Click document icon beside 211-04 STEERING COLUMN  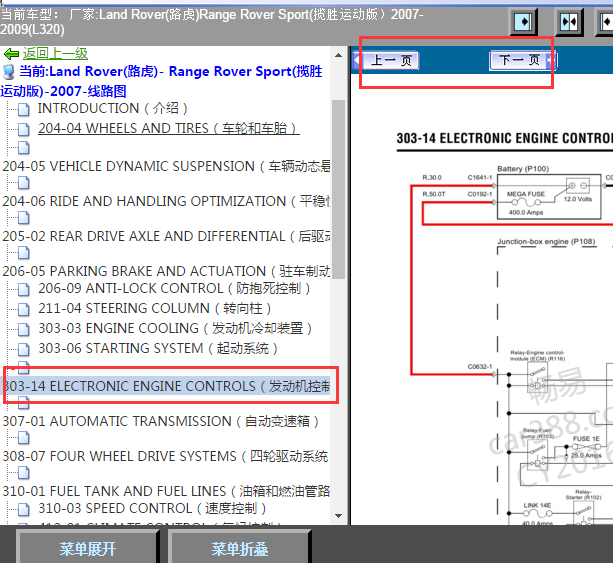(23, 310)
